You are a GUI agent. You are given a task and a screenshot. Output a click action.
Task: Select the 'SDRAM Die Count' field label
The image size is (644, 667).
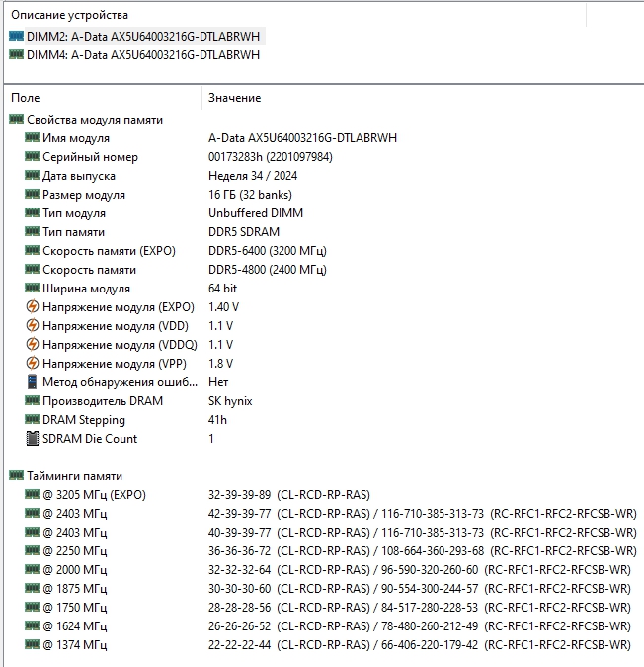90,439
